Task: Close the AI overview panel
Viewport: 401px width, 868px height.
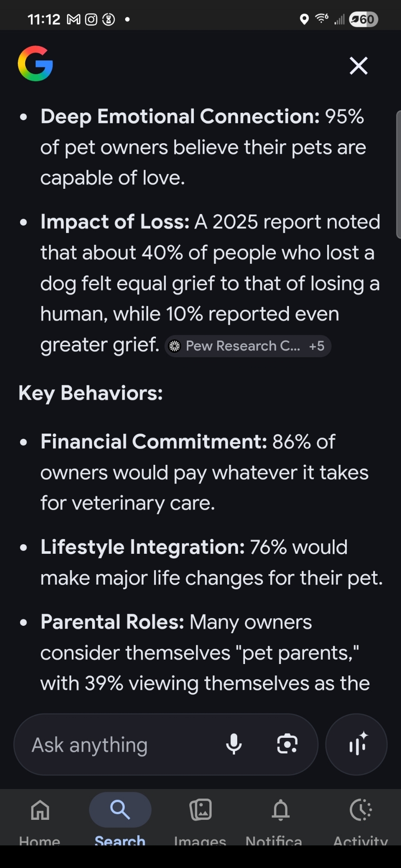Action: pos(358,66)
